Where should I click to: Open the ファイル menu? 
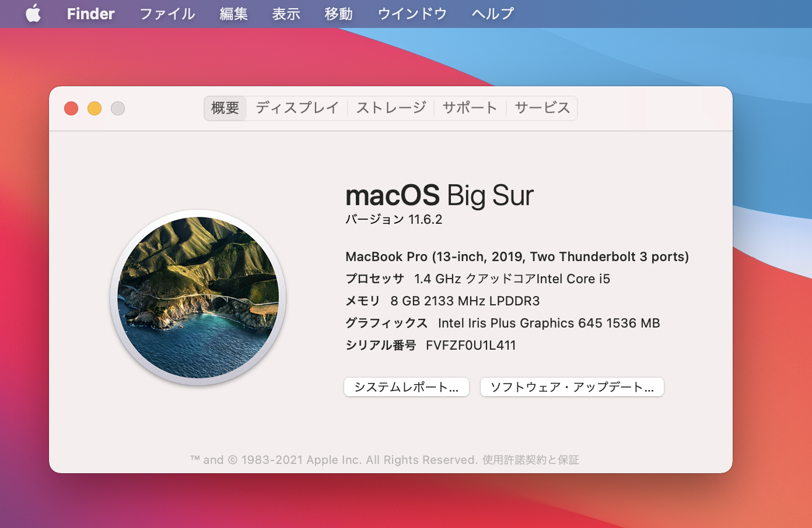(x=167, y=13)
